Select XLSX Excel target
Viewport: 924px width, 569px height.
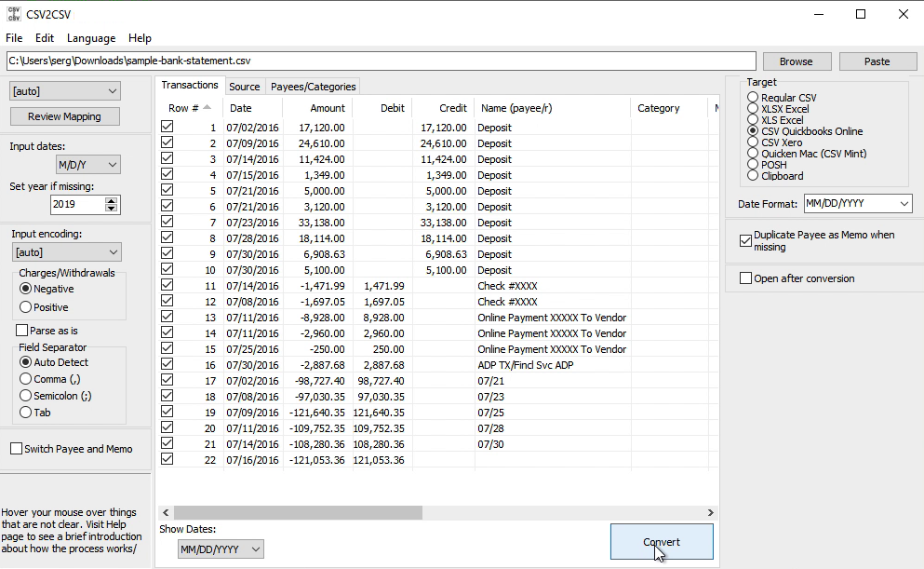(x=753, y=109)
